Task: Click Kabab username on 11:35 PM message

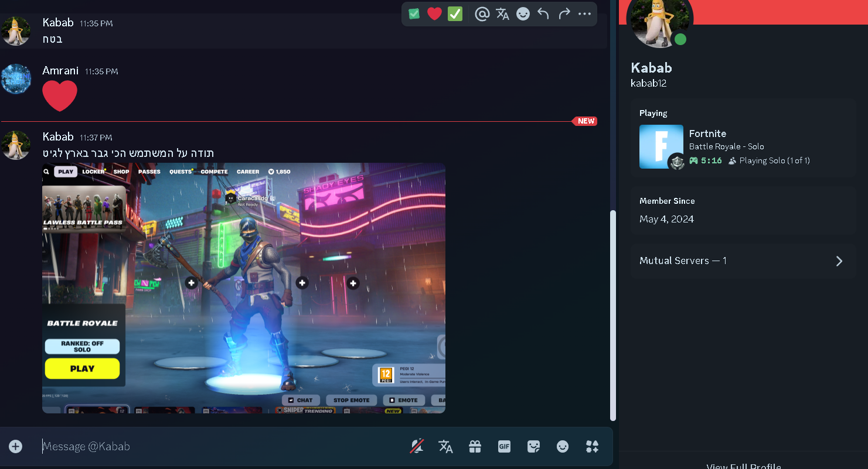Action: [x=58, y=22]
